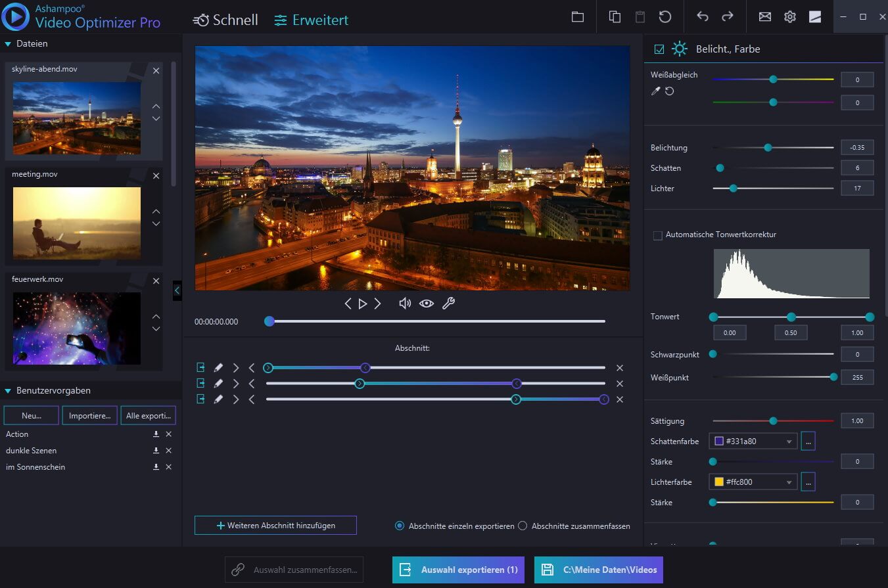Open the settings gear icon

pyautogui.click(x=789, y=17)
